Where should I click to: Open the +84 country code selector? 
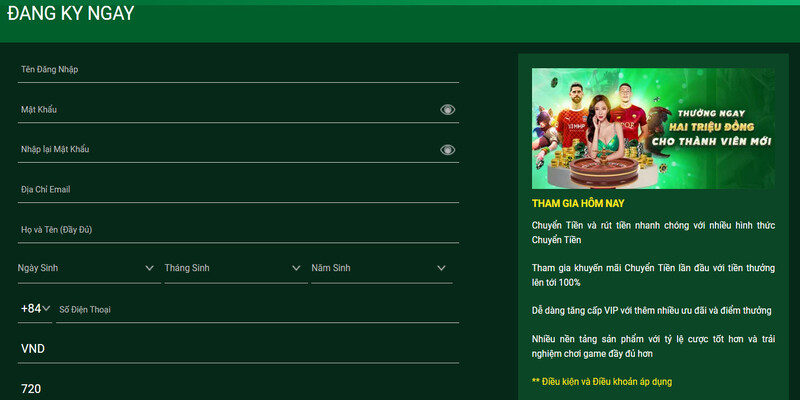[x=35, y=309]
